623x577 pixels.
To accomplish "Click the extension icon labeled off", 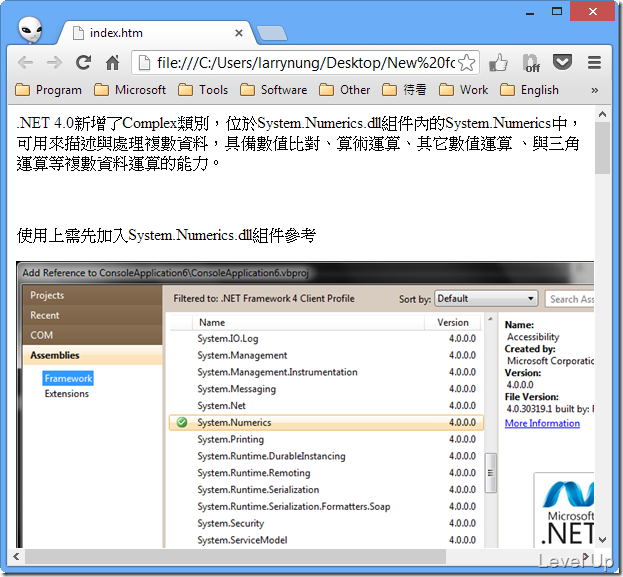I will point(531,63).
